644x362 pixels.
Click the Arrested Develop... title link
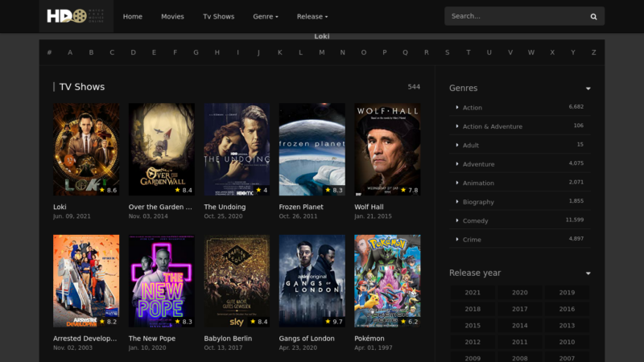click(x=85, y=339)
